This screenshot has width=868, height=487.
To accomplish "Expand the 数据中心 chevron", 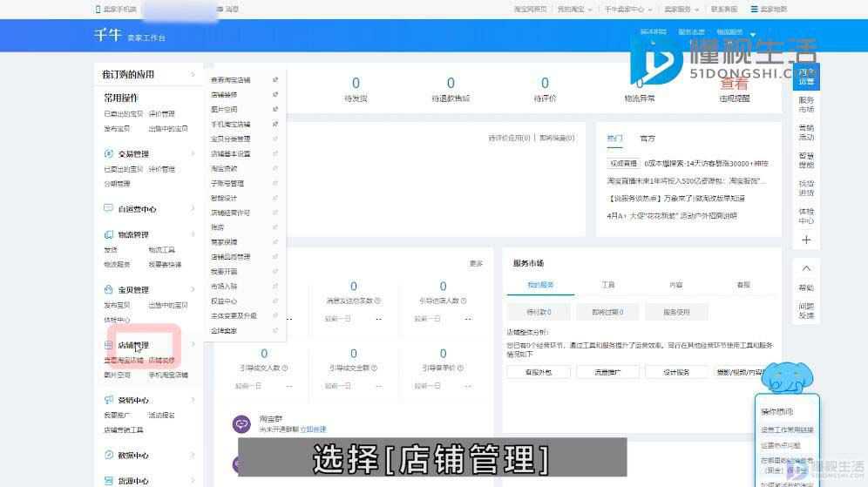I will coord(193,455).
